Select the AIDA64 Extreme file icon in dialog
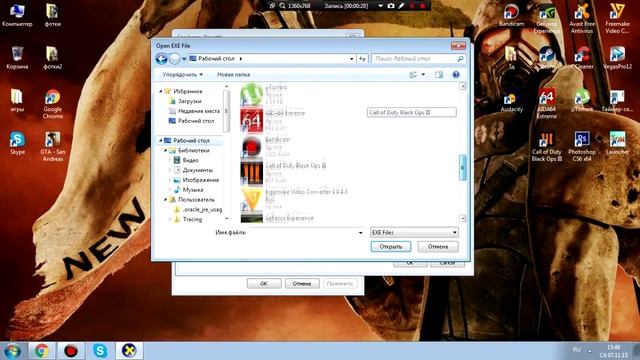The image size is (640, 360). tap(251, 120)
